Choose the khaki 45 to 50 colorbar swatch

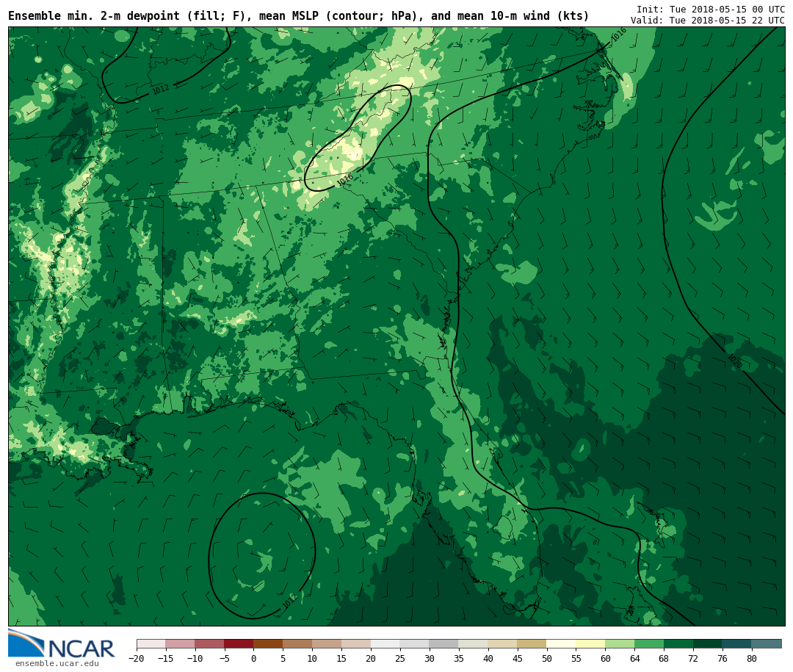[532, 643]
